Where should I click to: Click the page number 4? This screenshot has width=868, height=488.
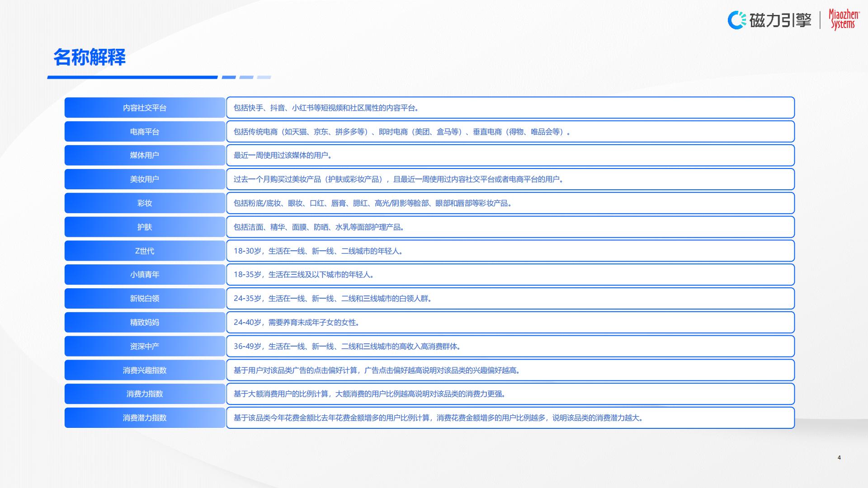pyautogui.click(x=839, y=458)
